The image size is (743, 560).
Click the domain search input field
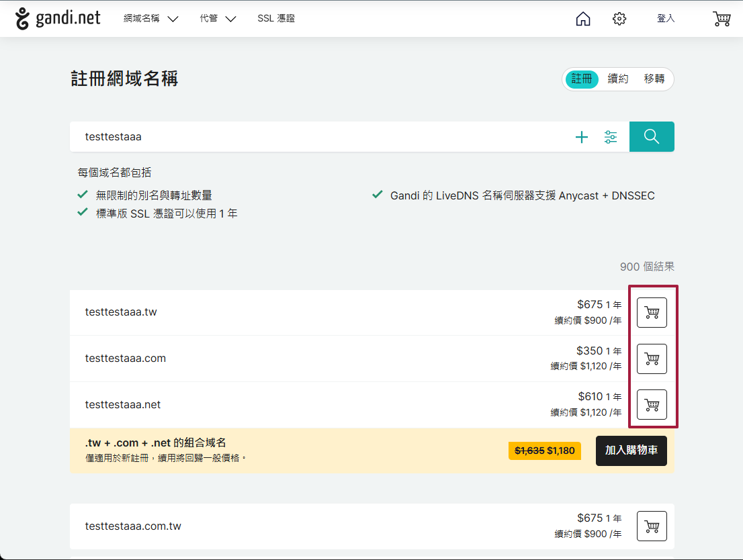[x=316, y=137]
